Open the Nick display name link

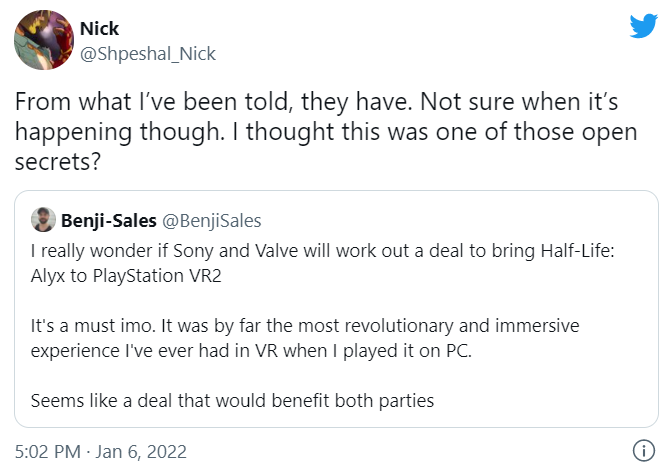point(99,29)
